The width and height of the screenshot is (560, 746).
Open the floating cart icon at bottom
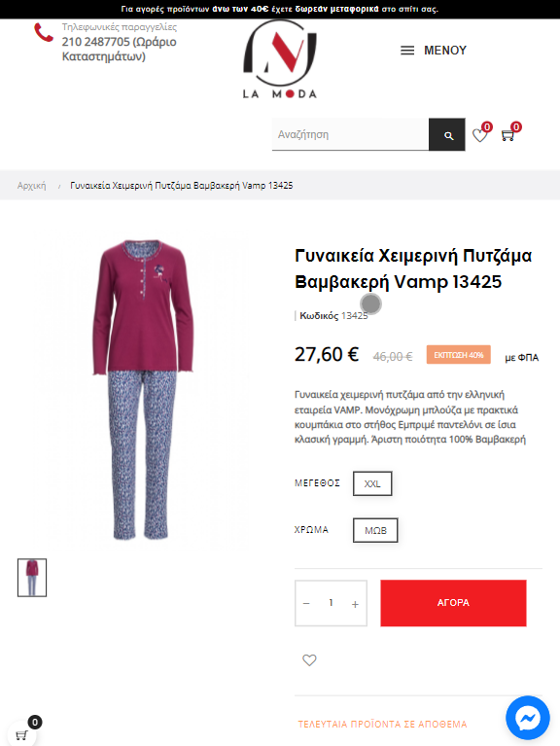coord(21,735)
